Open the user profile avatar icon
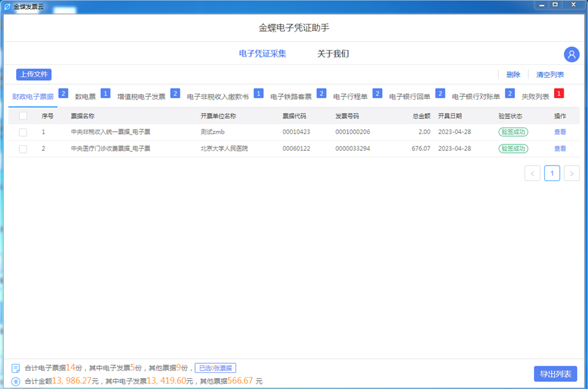The height and width of the screenshot is (389, 588). [x=571, y=55]
